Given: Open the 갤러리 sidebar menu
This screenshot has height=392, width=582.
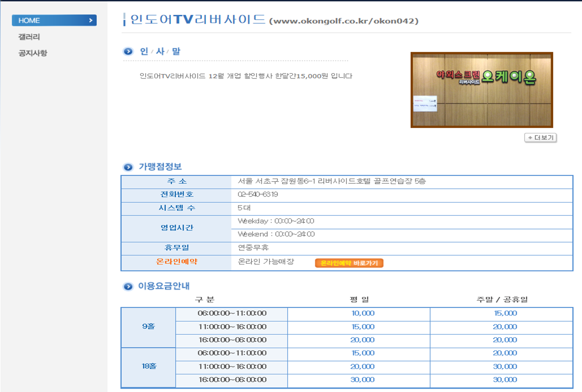Looking at the screenshot, I should point(29,37).
